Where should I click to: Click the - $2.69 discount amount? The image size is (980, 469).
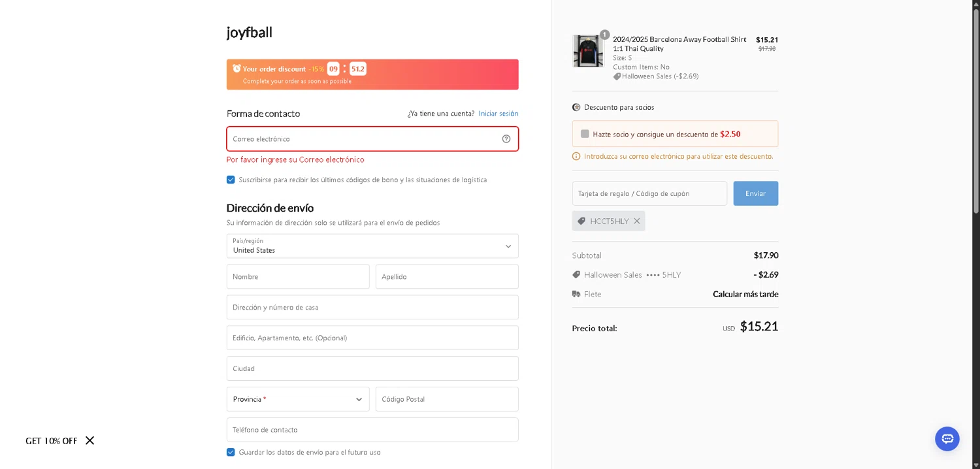[x=766, y=274]
